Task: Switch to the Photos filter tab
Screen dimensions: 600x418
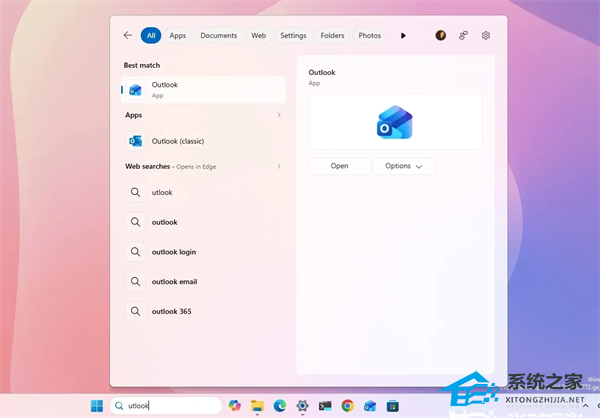Action: [370, 36]
